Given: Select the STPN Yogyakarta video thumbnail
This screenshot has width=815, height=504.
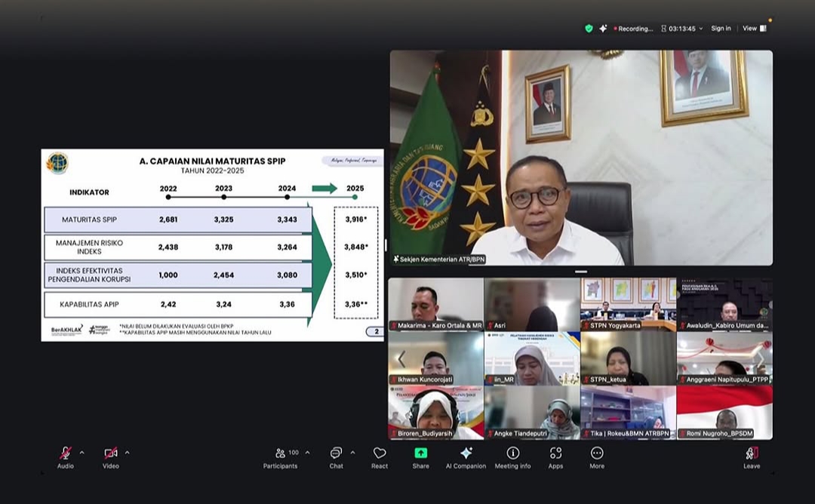Looking at the screenshot, I should tap(628, 304).
